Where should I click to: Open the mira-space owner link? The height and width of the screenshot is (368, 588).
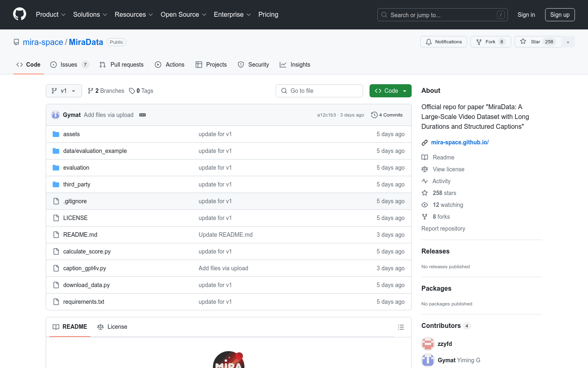coord(43,42)
